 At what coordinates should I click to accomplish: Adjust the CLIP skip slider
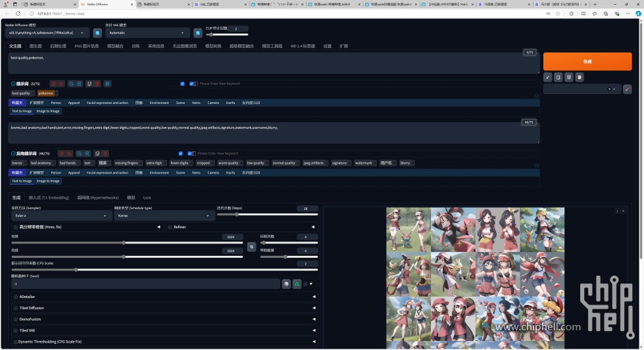point(227,34)
